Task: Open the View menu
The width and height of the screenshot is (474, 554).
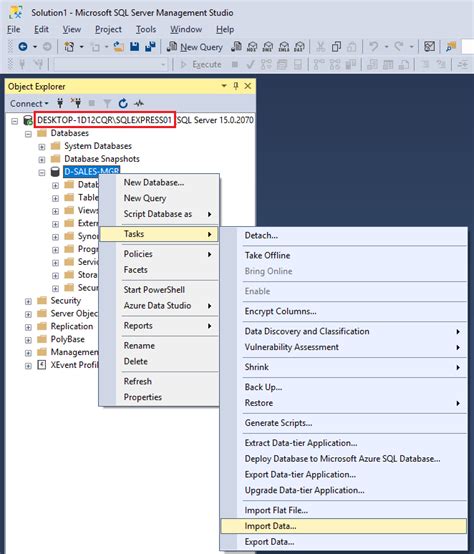Action: pos(72,29)
